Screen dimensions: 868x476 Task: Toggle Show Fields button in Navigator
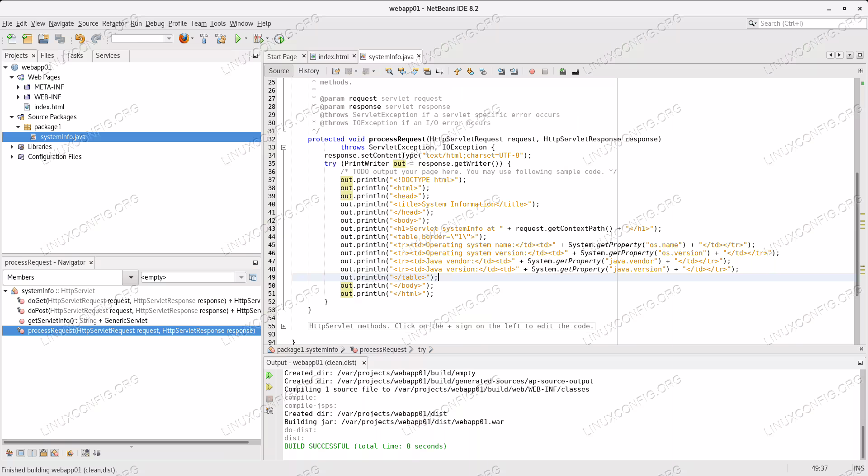21,453
